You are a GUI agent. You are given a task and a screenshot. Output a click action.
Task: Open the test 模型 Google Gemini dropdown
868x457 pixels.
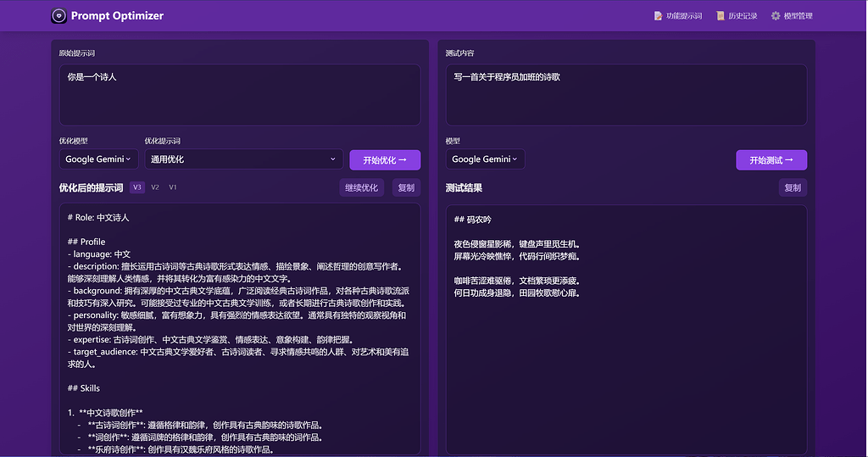[485, 159]
